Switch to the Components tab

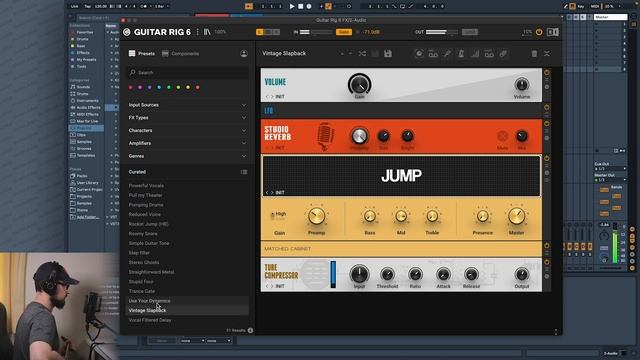pos(180,53)
